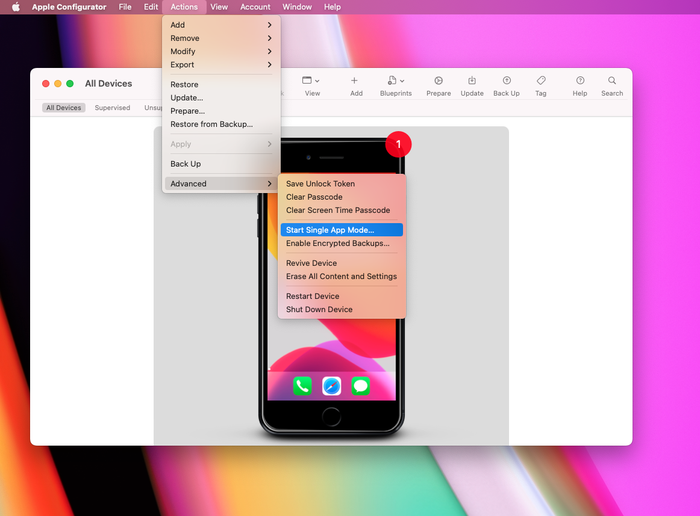Open the Advanced submenu entry
Viewport: 700px width, 516px height.
(221, 183)
